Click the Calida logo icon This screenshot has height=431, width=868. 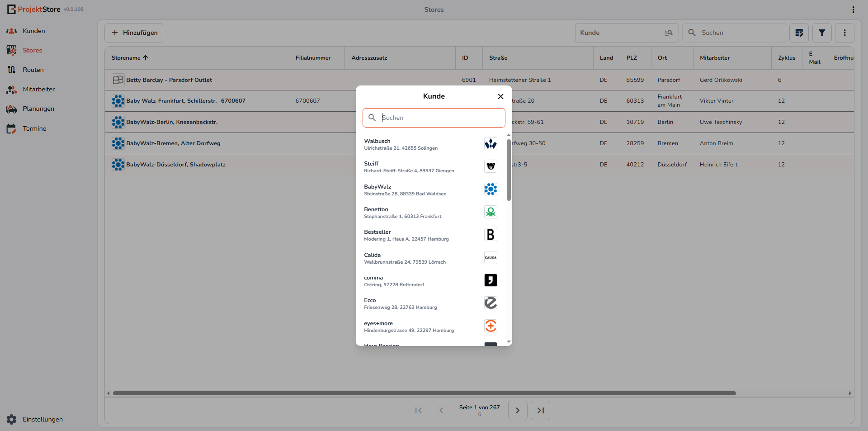coord(491,257)
